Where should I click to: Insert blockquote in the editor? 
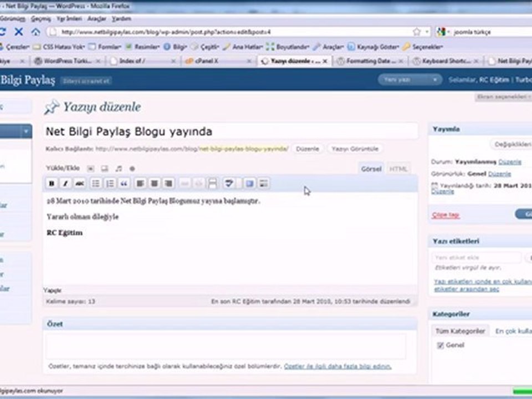pyautogui.click(x=124, y=183)
